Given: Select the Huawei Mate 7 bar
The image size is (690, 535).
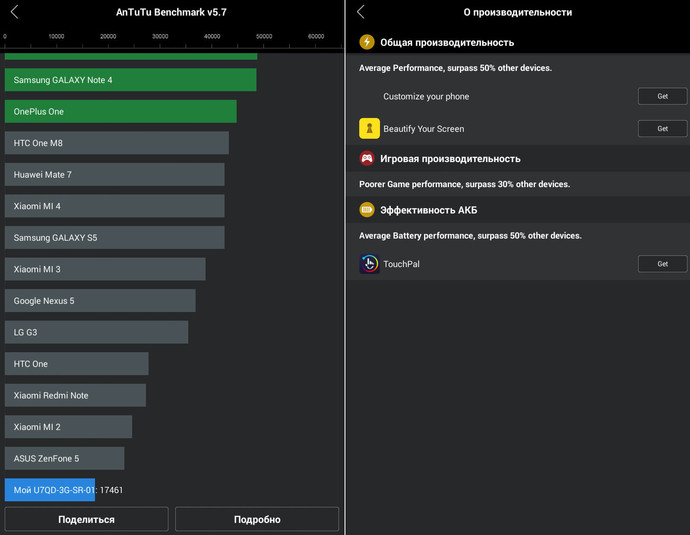Looking at the screenshot, I should click(x=114, y=174).
